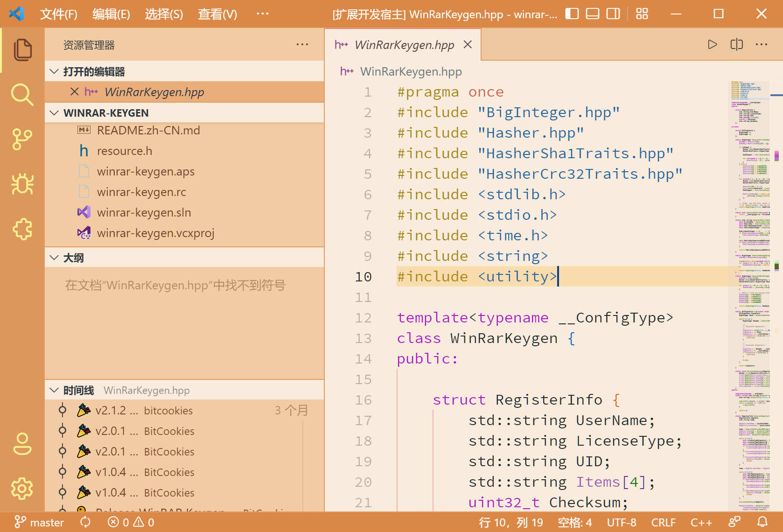Open editor More Actions ellipsis
The height and width of the screenshot is (532, 783).
click(x=762, y=44)
